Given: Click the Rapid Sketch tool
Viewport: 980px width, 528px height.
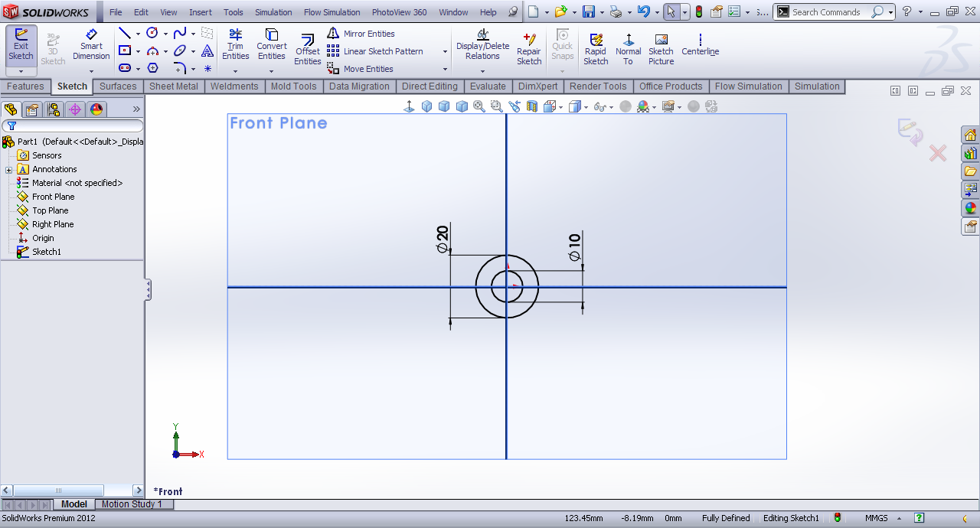Looking at the screenshot, I should coord(596,50).
